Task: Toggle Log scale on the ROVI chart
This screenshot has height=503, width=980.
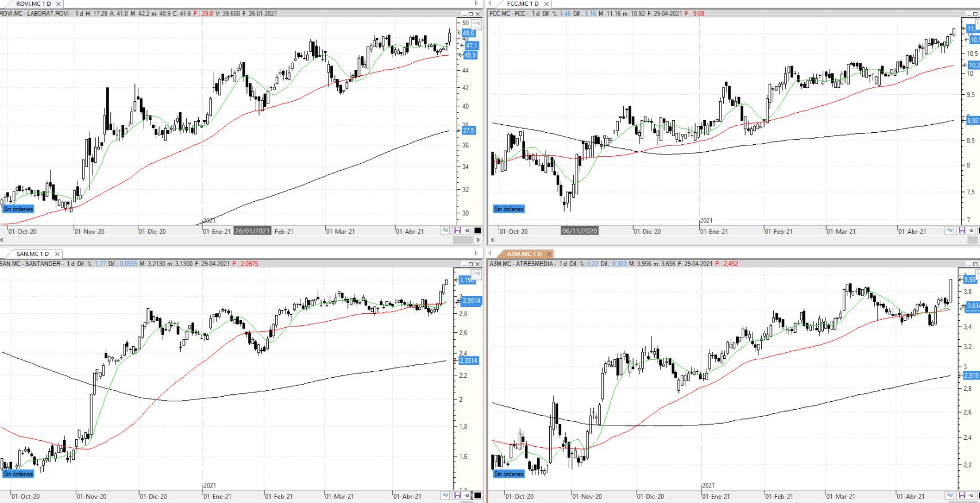Action: click(476, 22)
